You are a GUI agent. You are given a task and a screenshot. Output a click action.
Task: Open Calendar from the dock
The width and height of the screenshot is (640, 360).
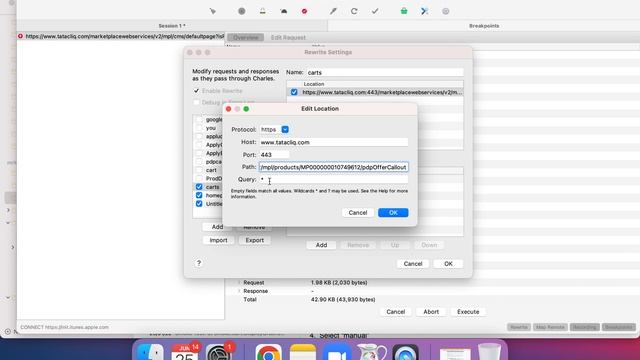point(184,353)
